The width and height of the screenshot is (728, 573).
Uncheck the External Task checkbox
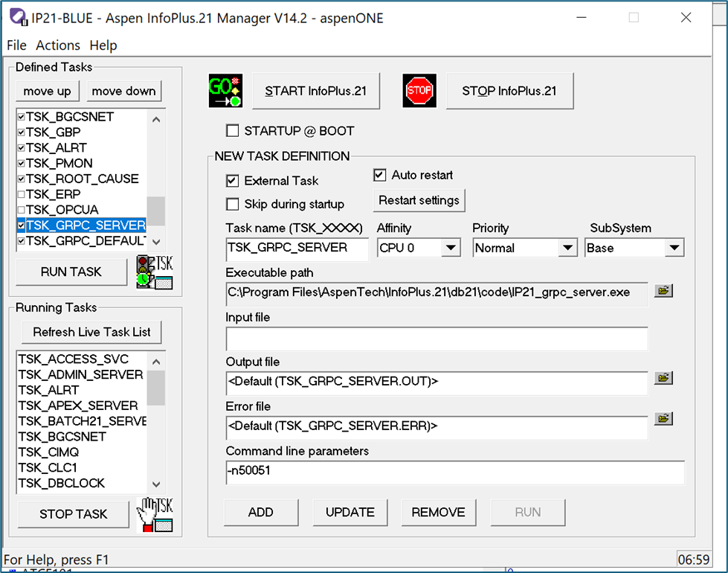coord(233,181)
